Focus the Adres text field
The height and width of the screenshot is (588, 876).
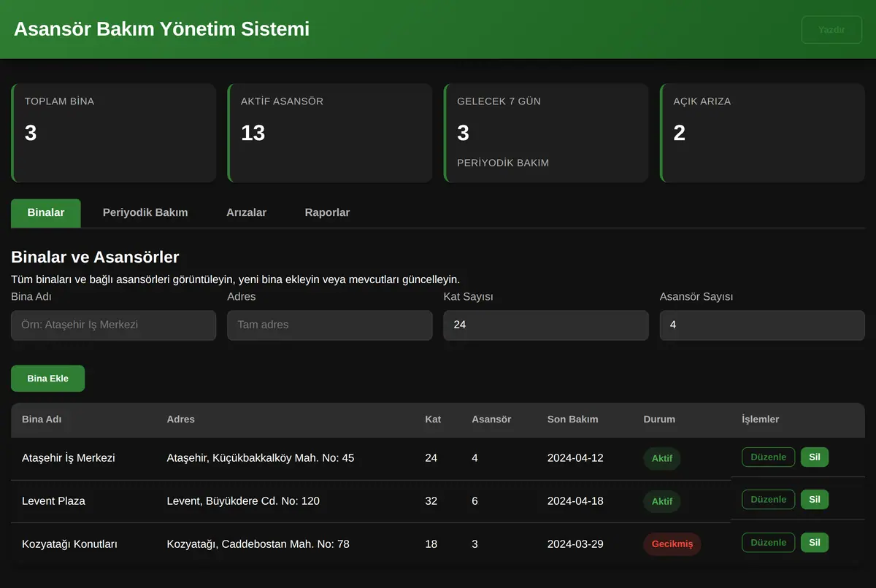[x=330, y=325]
